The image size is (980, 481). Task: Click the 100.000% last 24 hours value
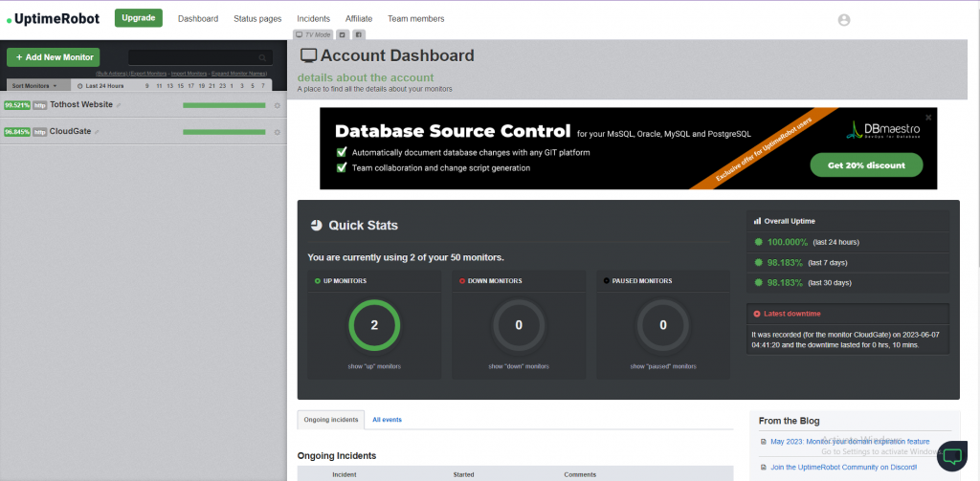click(x=788, y=242)
